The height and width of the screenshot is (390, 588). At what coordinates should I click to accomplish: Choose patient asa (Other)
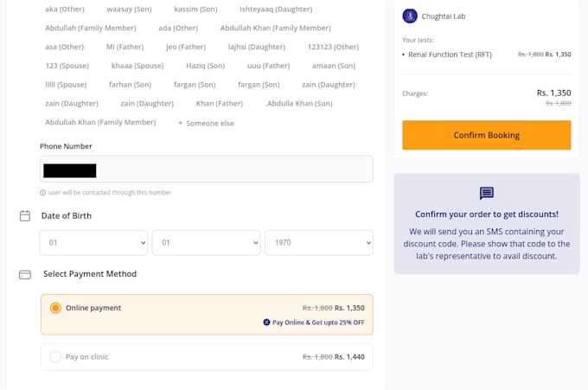(x=65, y=47)
